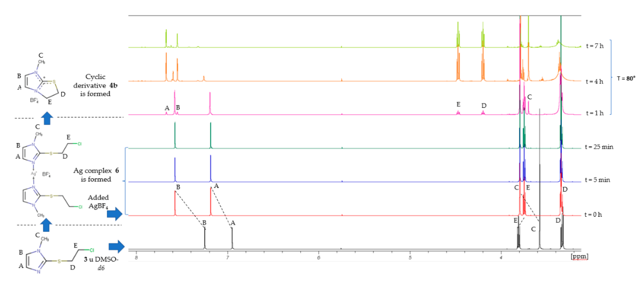Click the 'Ag complex 6 is formed' text
This screenshot has width=644, height=285.
pyautogui.click(x=96, y=175)
